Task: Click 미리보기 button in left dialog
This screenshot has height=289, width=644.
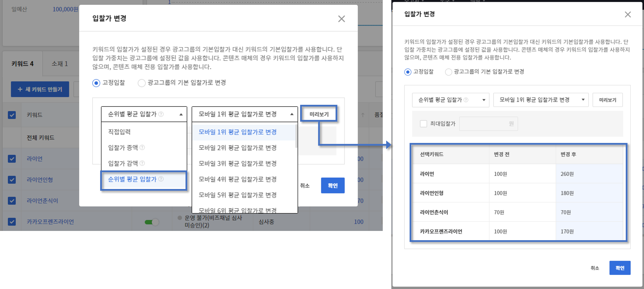Action: pos(319,114)
